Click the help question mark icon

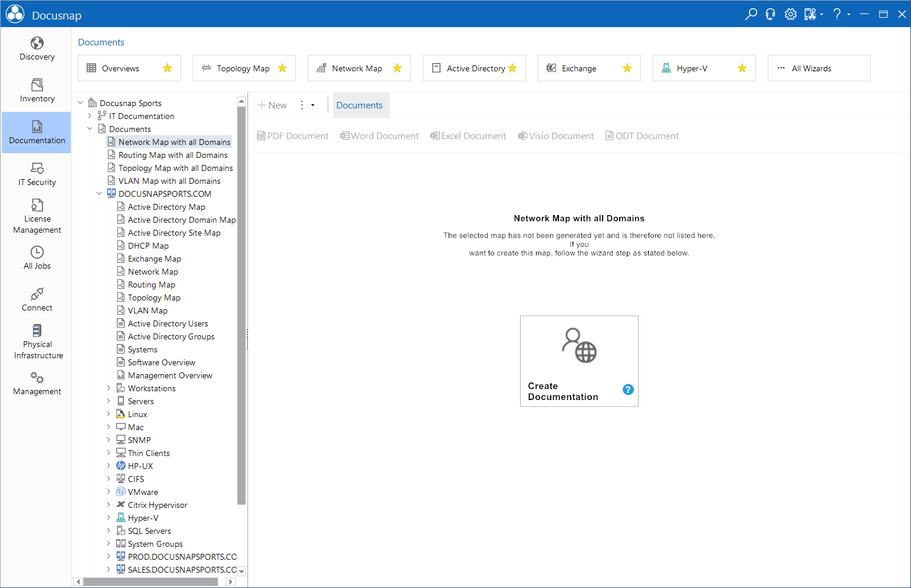[x=837, y=14]
